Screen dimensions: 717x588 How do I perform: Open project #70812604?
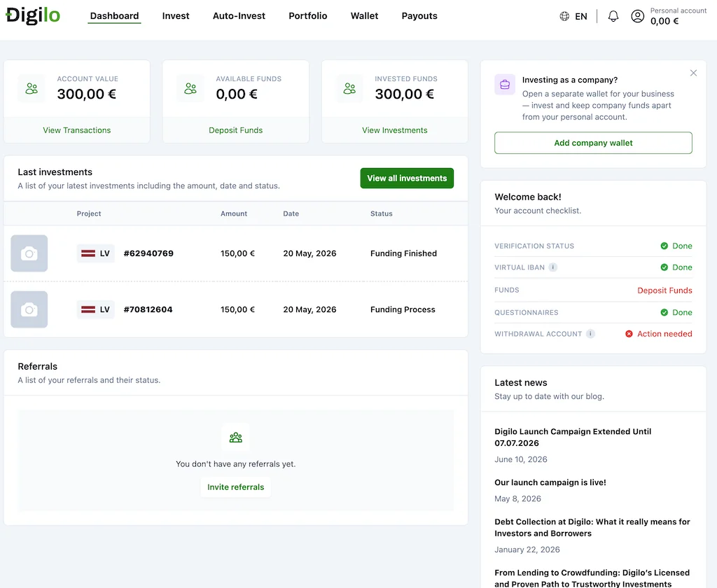148,309
